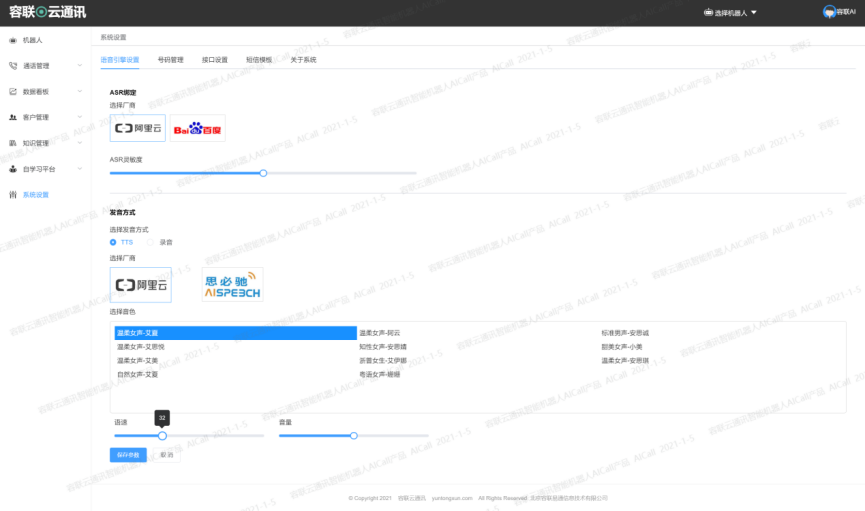Expand the 通话管理 menu chevron
Image resolution: width=865 pixels, height=511 pixels.
click(x=79, y=66)
